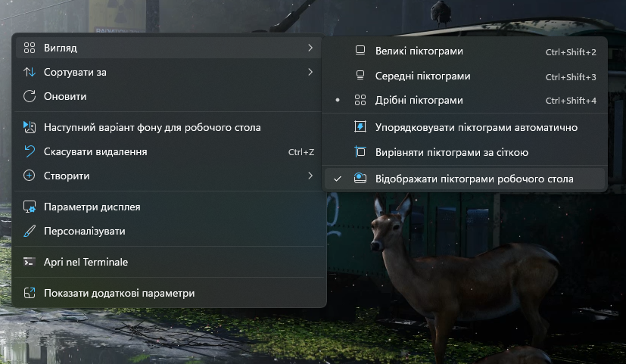Enable Упорядковувати піктограми автоматично
This screenshot has height=364, width=626.
click(x=476, y=128)
